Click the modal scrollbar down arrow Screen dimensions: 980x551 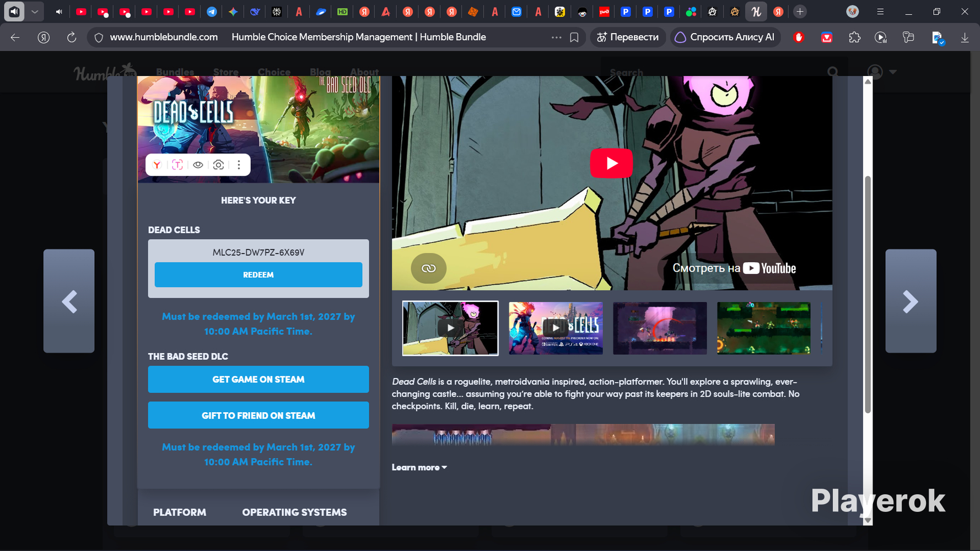(868, 520)
